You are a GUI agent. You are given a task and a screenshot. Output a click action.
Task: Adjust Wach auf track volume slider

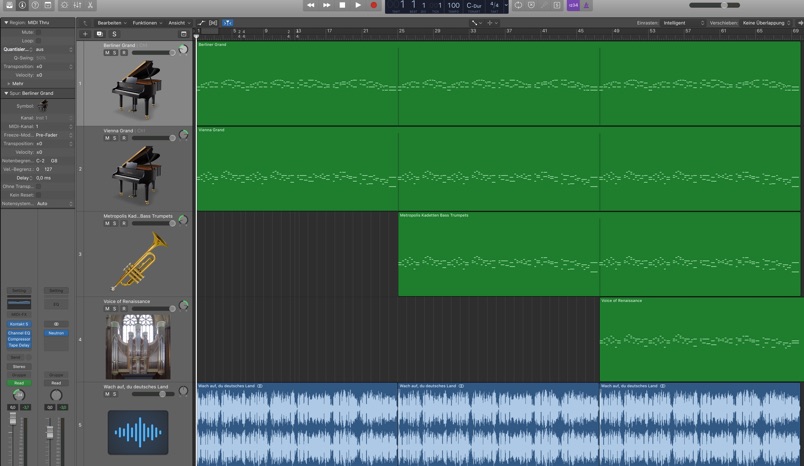154,394
